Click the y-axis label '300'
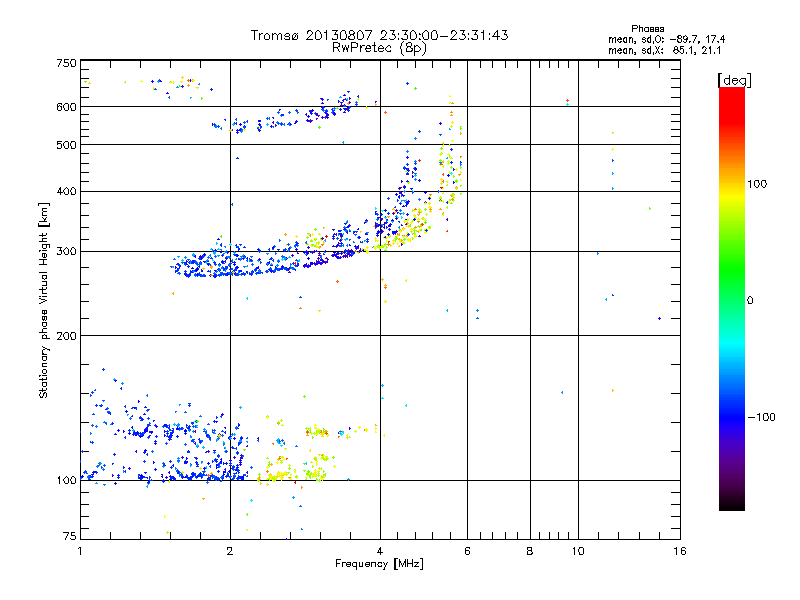800x600 pixels. [66, 251]
